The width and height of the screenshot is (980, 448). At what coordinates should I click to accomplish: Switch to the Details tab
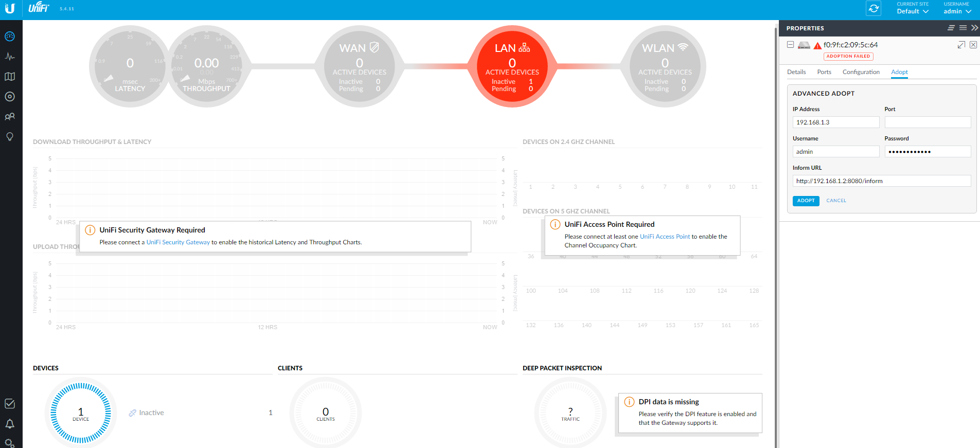click(796, 72)
